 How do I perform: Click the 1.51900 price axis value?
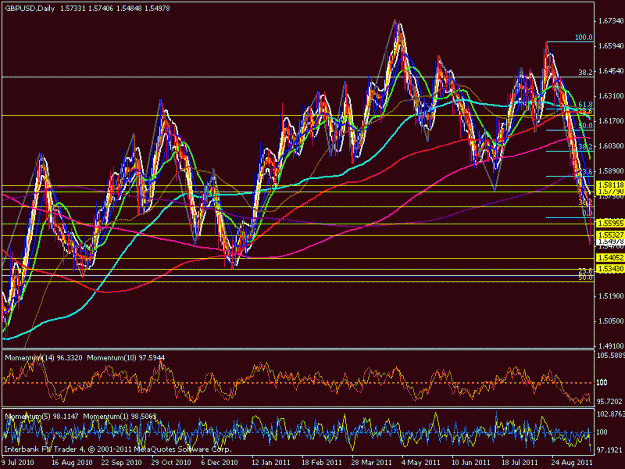coord(611,296)
